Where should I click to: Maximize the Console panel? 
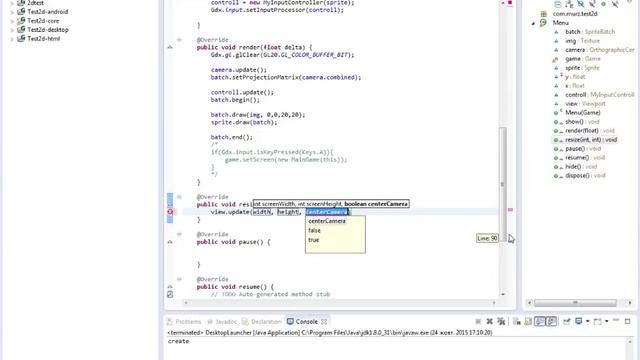coord(627,322)
